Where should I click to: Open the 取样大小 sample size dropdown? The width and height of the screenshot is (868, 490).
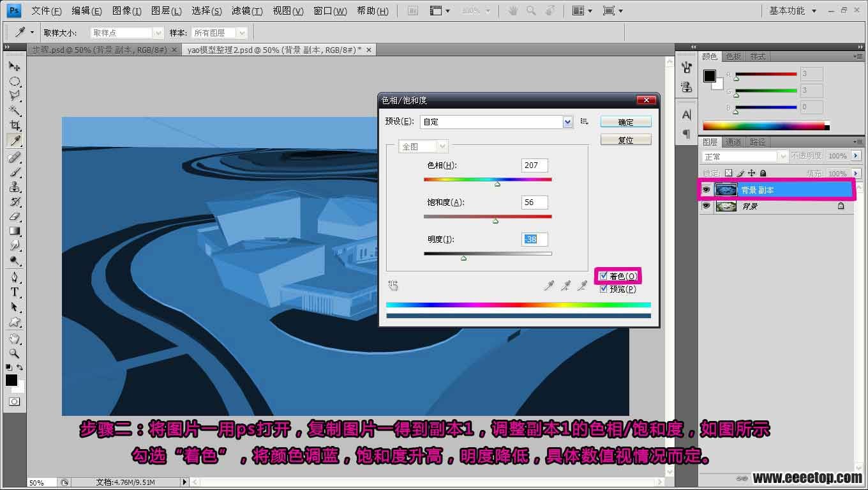pyautogui.click(x=127, y=33)
